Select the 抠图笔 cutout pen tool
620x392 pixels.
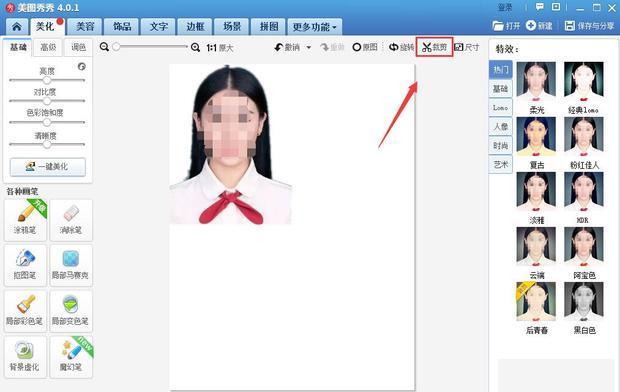25,265
